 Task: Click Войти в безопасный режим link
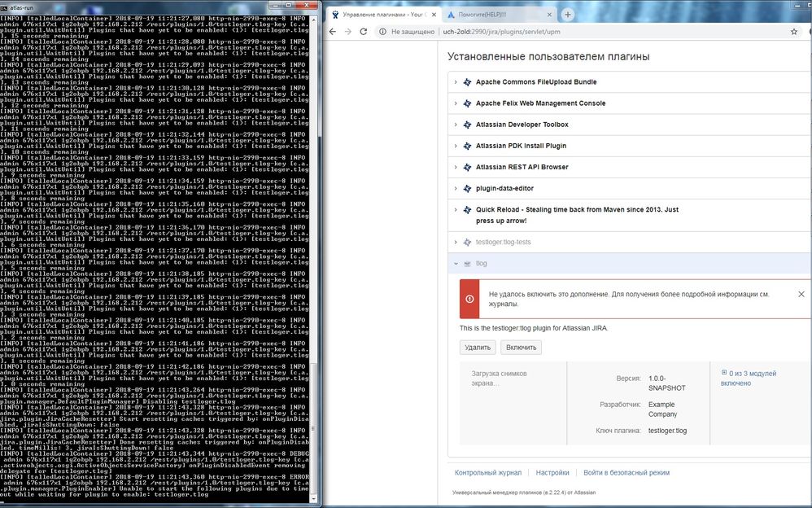(x=626, y=473)
